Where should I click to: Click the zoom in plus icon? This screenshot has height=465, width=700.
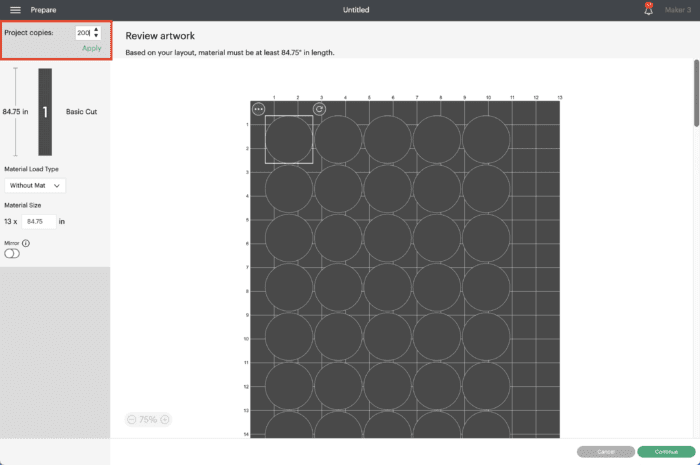pos(165,420)
